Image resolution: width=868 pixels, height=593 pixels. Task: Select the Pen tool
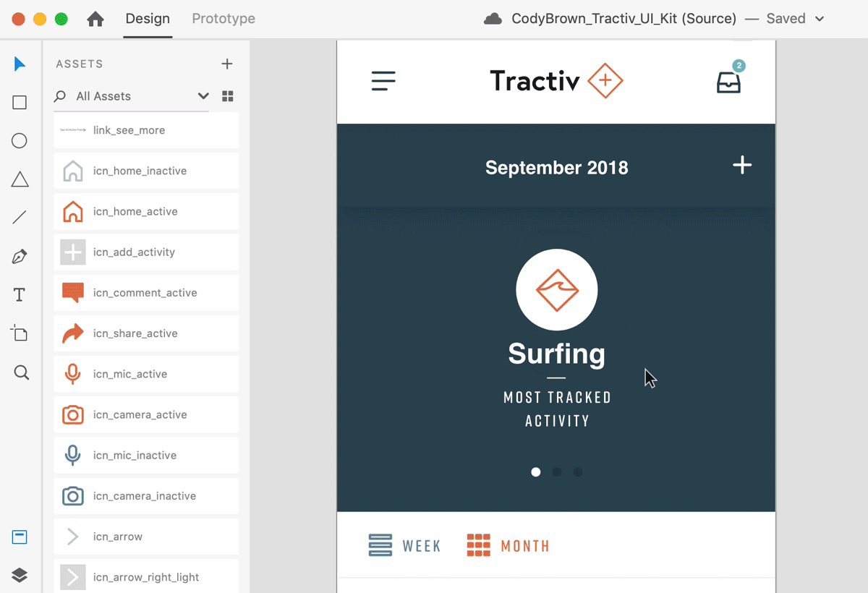point(20,256)
